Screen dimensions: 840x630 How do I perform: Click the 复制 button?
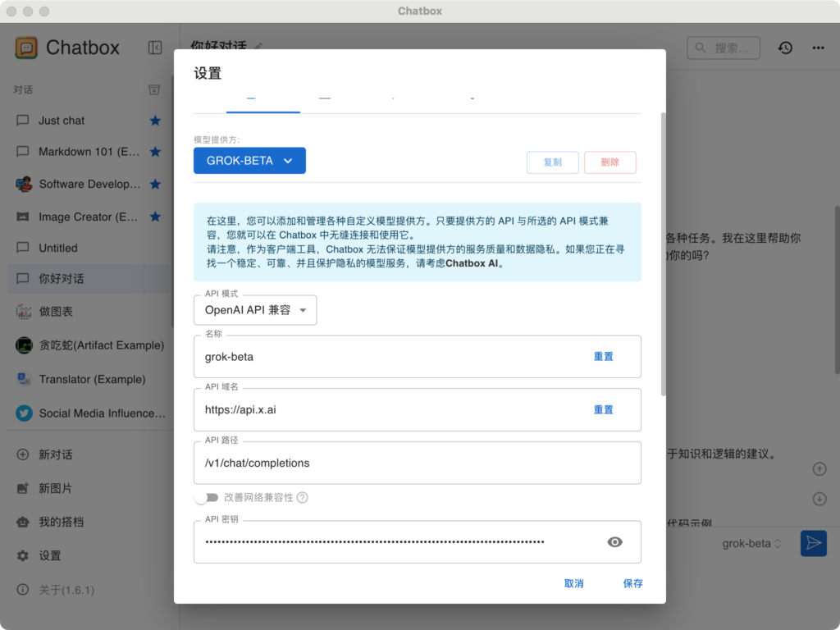[552, 162]
